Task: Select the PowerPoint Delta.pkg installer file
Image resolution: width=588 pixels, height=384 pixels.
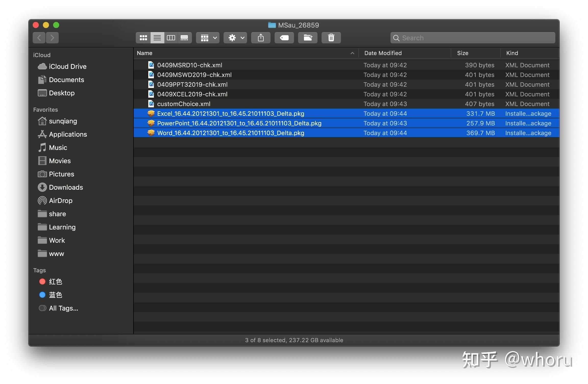Action: [346, 123]
